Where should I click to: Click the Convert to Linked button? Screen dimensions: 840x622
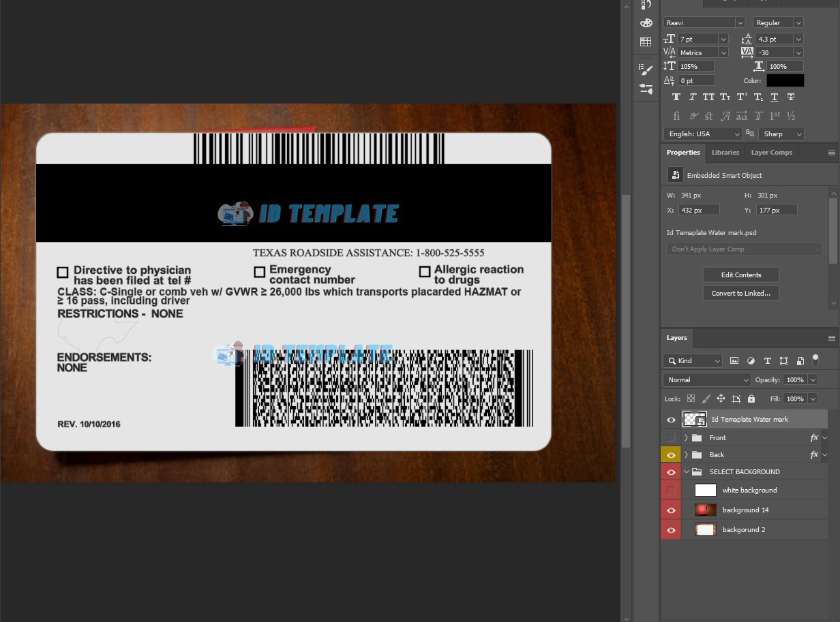click(x=741, y=294)
